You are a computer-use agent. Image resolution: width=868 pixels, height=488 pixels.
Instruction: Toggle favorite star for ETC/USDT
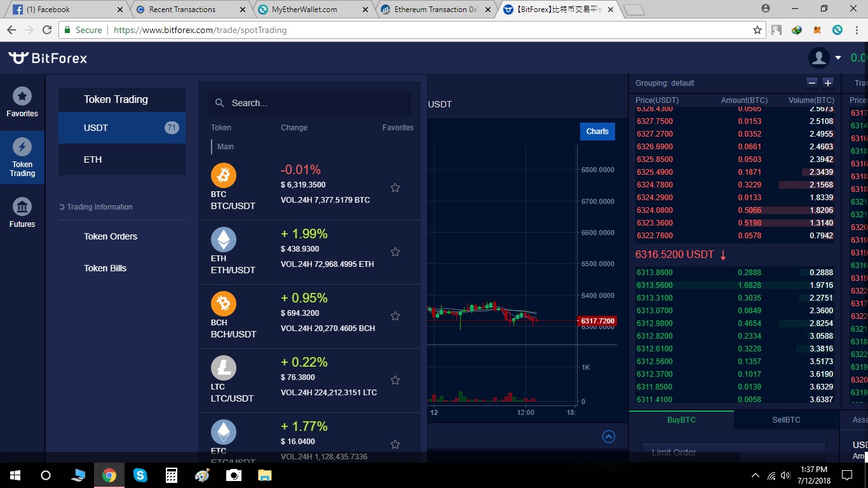(x=395, y=444)
